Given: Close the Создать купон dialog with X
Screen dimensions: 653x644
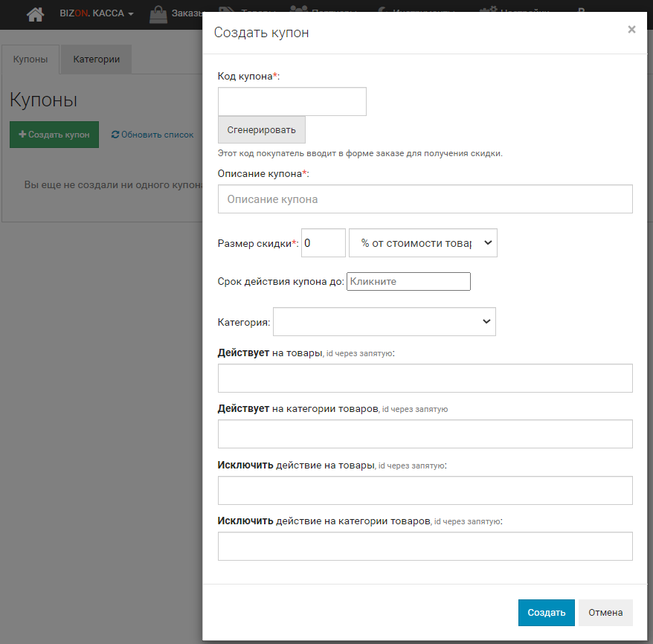Looking at the screenshot, I should point(631,30).
